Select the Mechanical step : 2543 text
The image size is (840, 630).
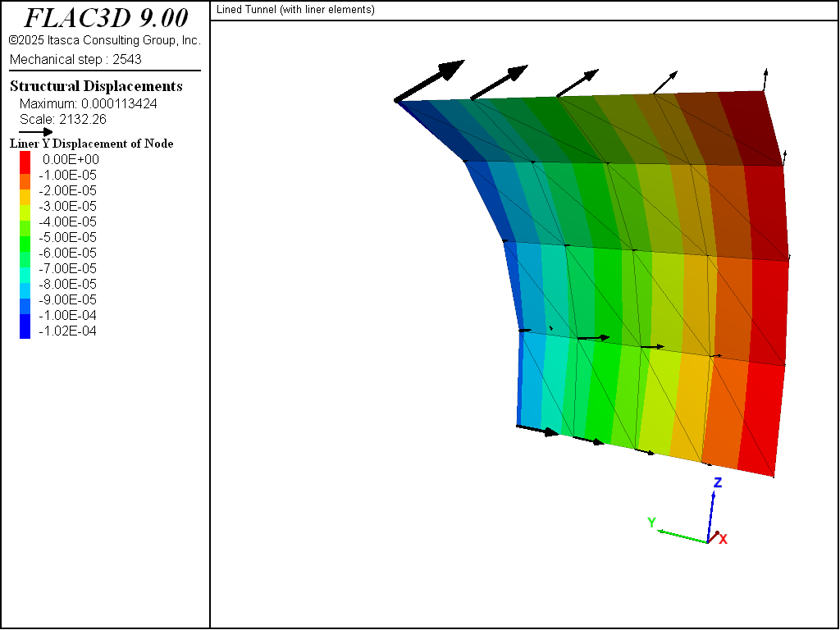click(75, 59)
